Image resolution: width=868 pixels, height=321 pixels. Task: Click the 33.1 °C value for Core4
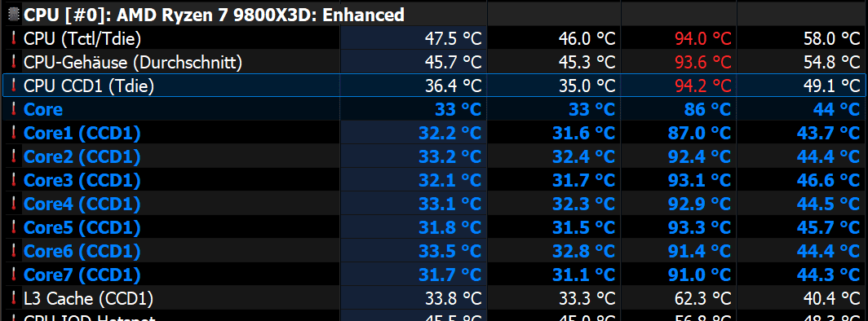[450, 204]
